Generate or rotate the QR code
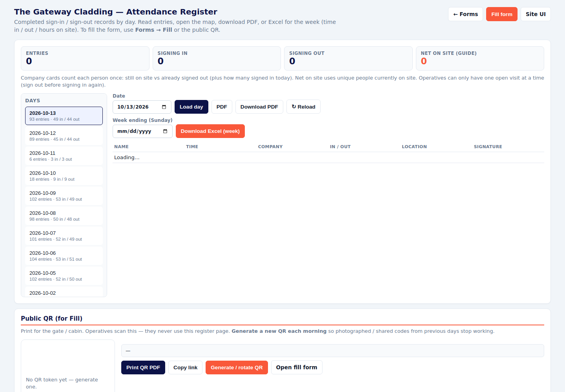Screen dimensions: 565x392 tap(237, 368)
